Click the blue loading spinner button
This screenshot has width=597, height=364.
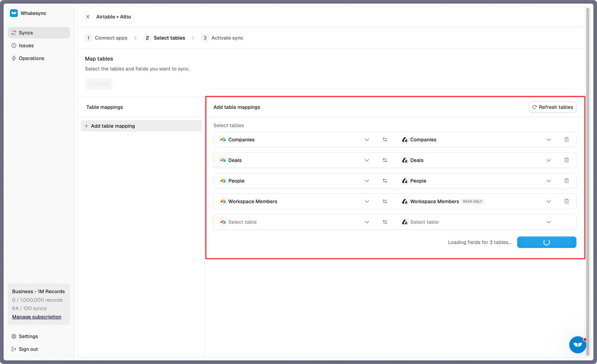(x=547, y=242)
